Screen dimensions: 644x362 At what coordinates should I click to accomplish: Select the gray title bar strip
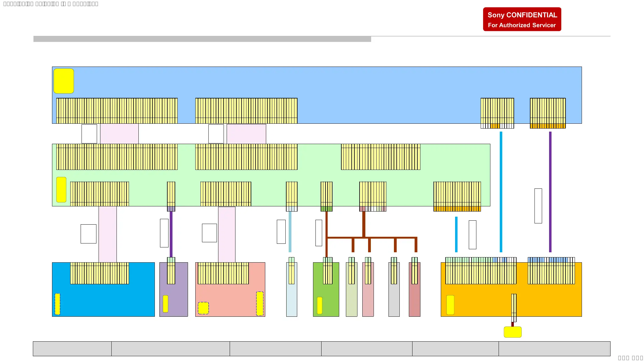[202, 39]
